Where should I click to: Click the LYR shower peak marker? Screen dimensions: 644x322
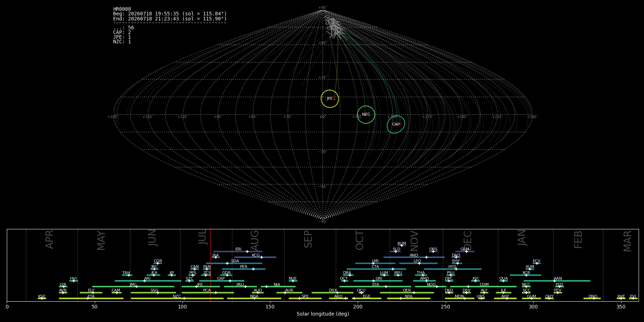[x=64, y=287]
